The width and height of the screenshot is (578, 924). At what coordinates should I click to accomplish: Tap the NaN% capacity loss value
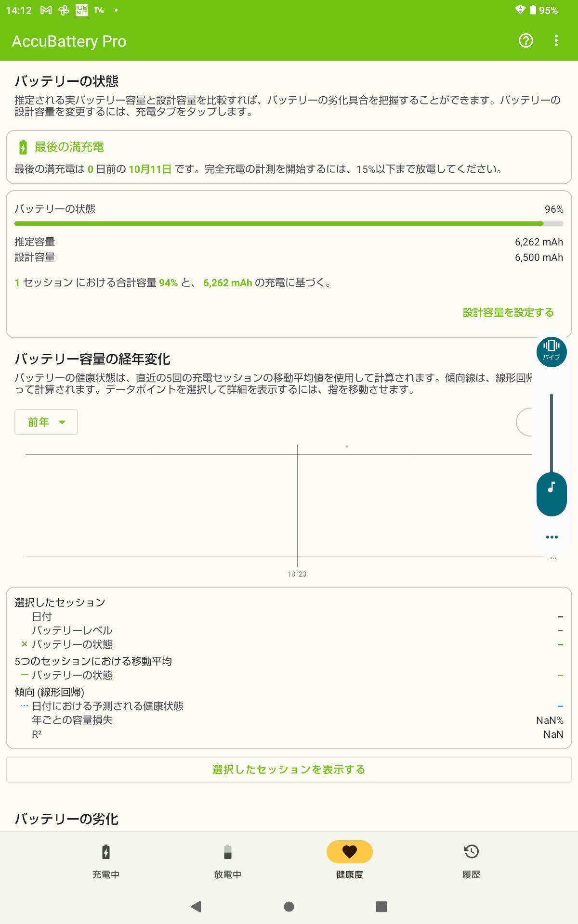[550, 720]
